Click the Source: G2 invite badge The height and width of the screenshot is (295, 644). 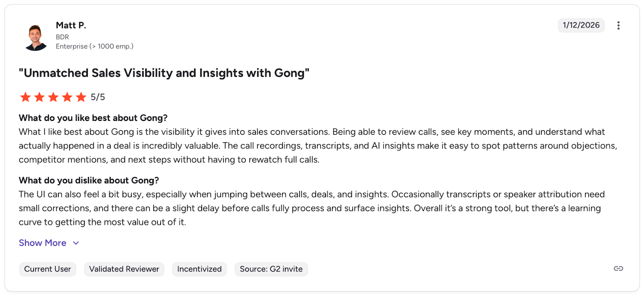pyautogui.click(x=271, y=269)
